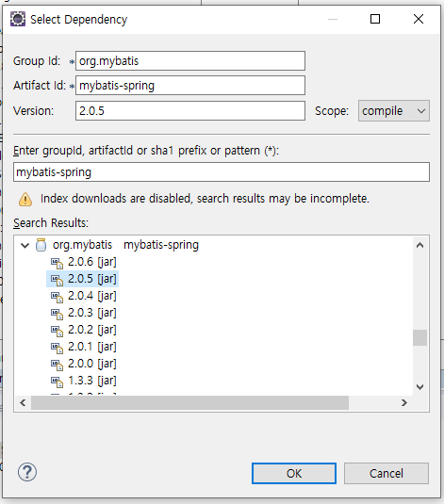Click the Version label
Image resolution: width=444 pixels, height=504 pixels.
click(33, 111)
